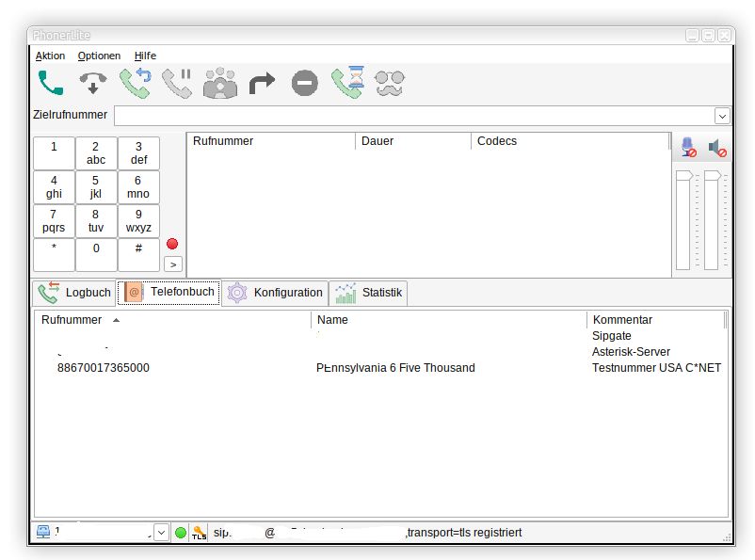Click call list Rufnummer column header
Image resolution: width=755 pixels, height=560 pixels.
point(270,141)
